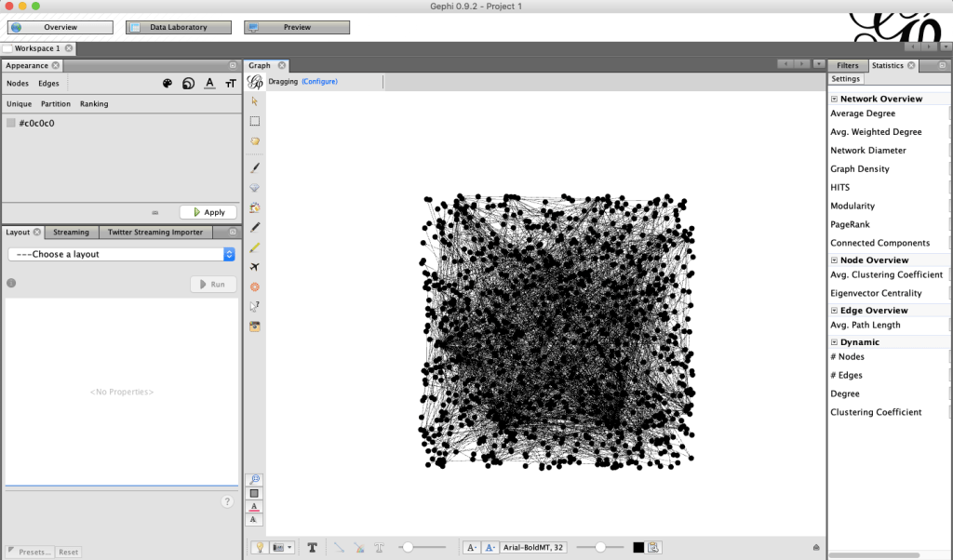Image resolution: width=953 pixels, height=560 pixels.
Task: Run the PageRank statistic
Action: [850, 224]
